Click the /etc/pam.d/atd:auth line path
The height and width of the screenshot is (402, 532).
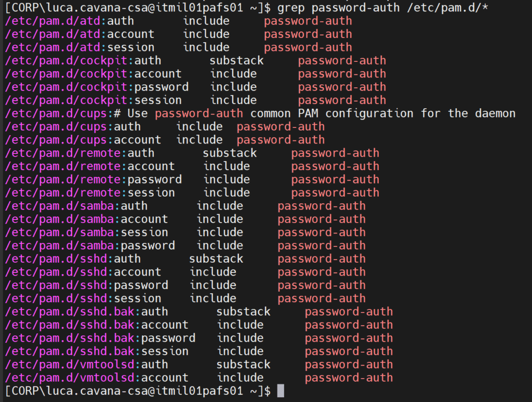tap(70, 21)
